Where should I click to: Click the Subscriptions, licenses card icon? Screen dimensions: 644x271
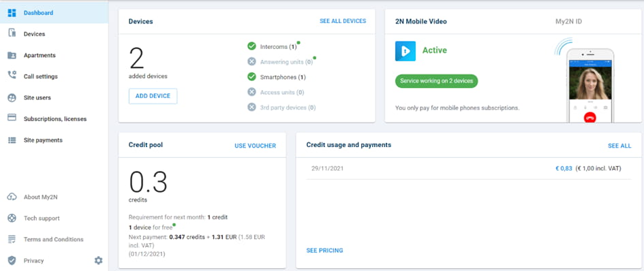pos(12,117)
